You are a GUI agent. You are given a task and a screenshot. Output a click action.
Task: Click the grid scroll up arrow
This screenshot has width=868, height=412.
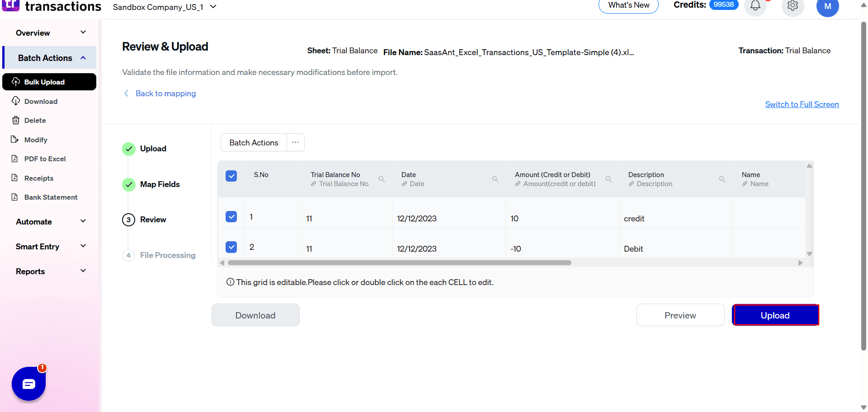click(809, 166)
